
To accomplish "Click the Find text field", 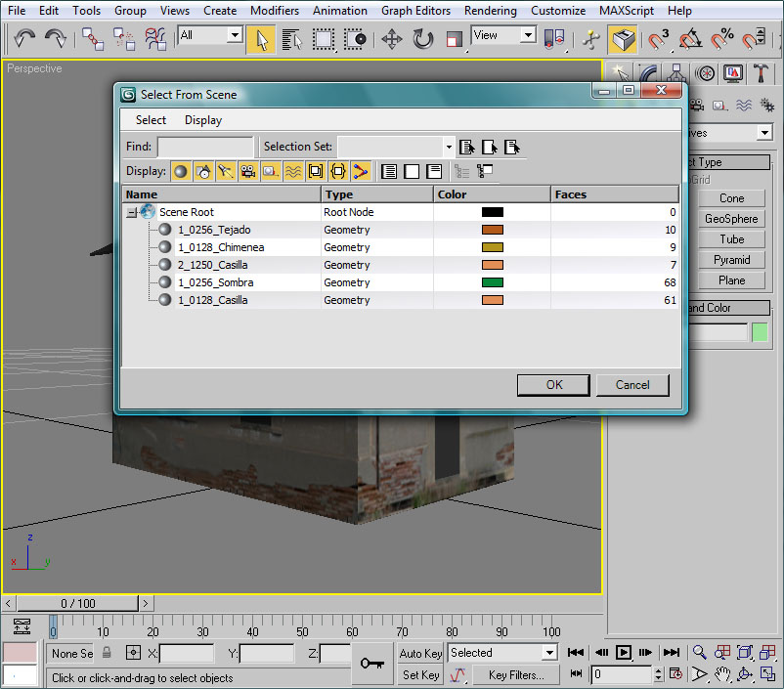I will coord(204,147).
